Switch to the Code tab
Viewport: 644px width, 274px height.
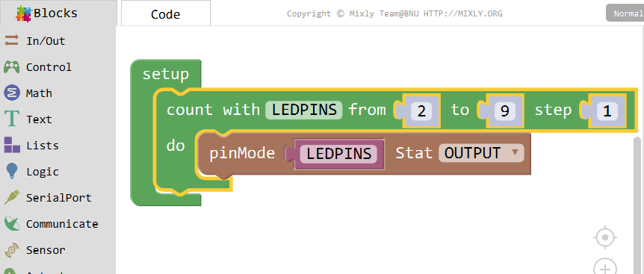166,13
